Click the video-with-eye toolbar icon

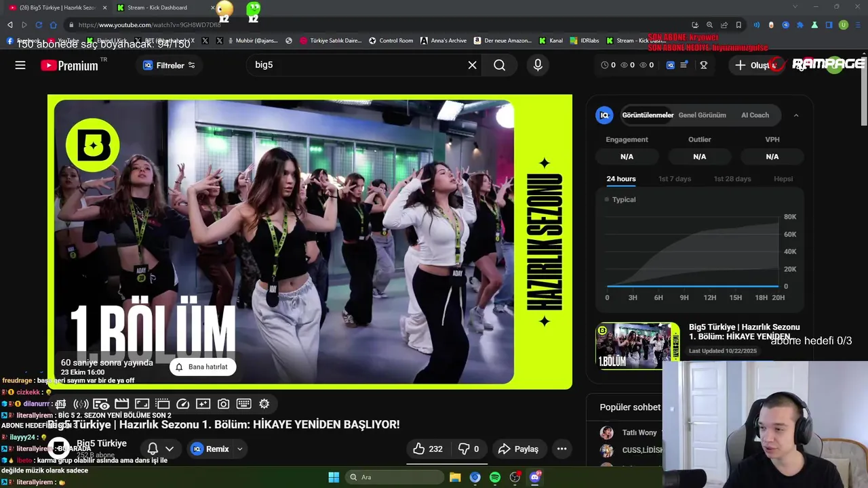point(101,404)
